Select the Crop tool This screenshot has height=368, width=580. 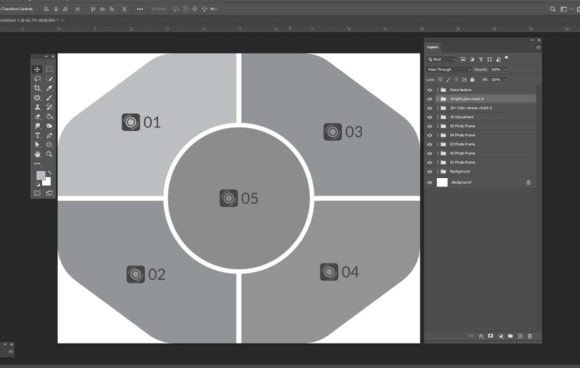coord(37,88)
